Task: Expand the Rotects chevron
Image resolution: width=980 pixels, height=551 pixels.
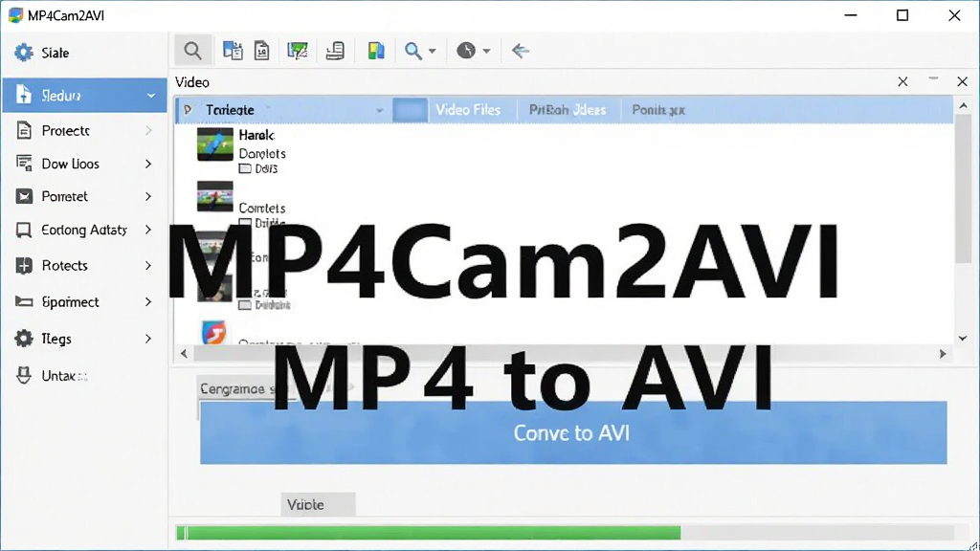Action: (148, 266)
